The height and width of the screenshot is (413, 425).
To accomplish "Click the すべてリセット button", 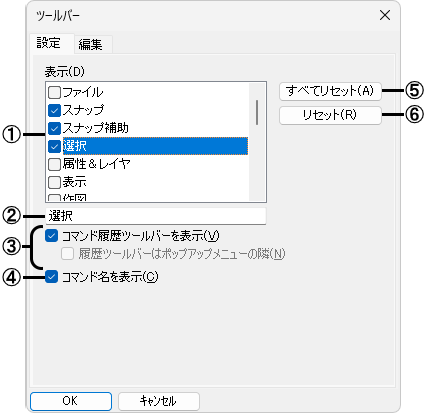I will 330,91.
